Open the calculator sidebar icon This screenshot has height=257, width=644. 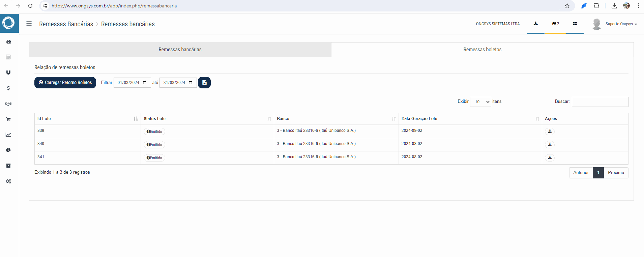pos(8,57)
